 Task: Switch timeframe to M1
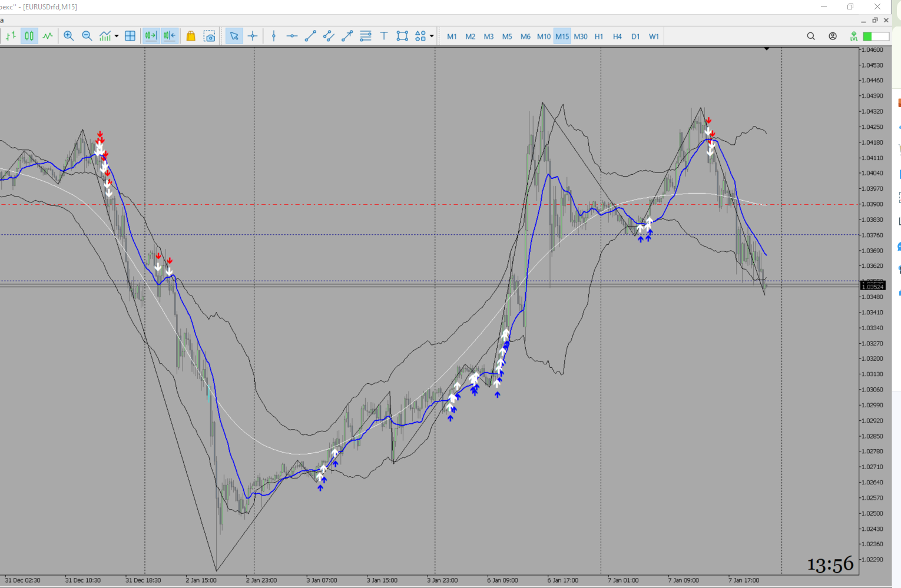pos(452,36)
